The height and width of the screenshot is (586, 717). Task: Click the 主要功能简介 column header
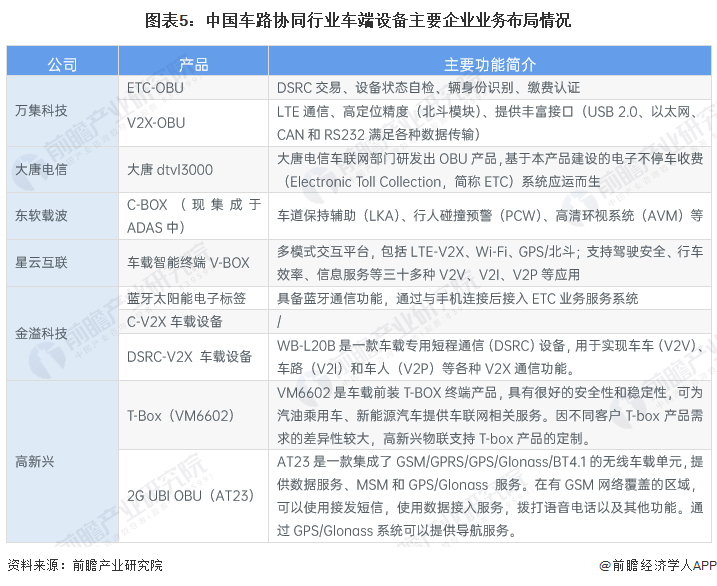point(489,64)
